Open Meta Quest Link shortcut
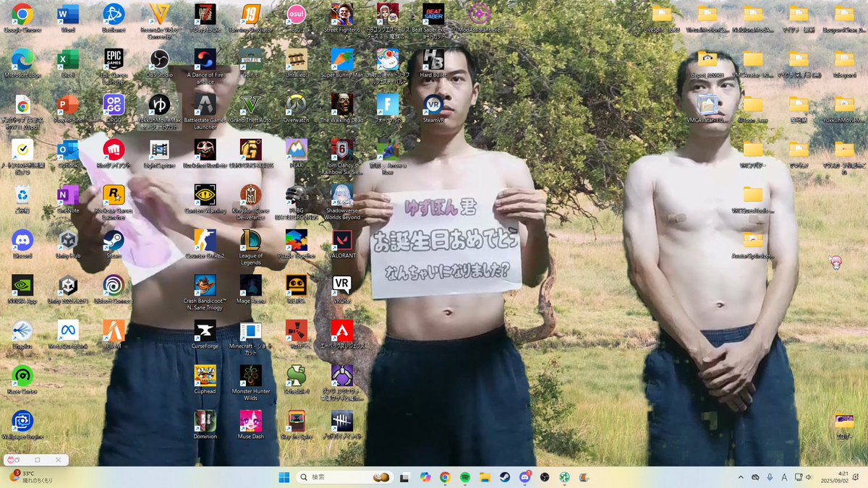The height and width of the screenshot is (488, 868). (68, 334)
